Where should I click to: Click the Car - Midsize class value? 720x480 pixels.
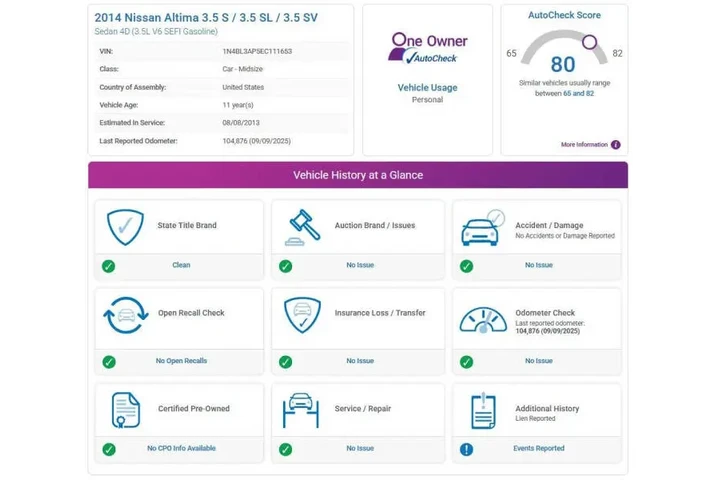[243, 69]
